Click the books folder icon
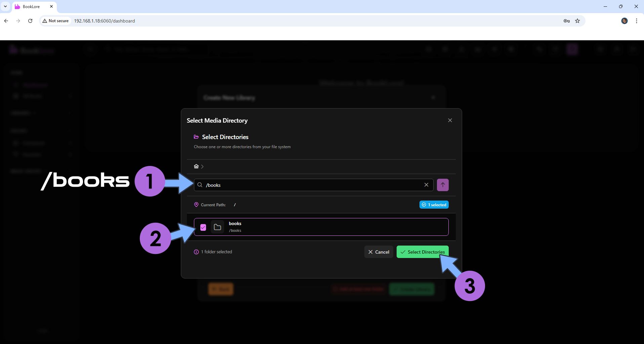Viewport: 644px width, 344px height. pyautogui.click(x=217, y=227)
